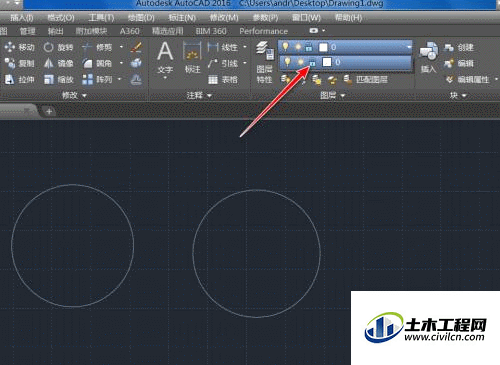The width and height of the screenshot is (500, 365).
Task: Click white color swatch in dropdown layer 0 row
Action: tap(327, 62)
